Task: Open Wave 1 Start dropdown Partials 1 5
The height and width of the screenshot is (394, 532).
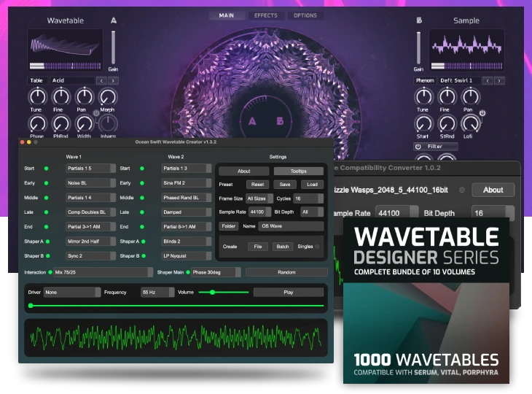Action: (90, 168)
